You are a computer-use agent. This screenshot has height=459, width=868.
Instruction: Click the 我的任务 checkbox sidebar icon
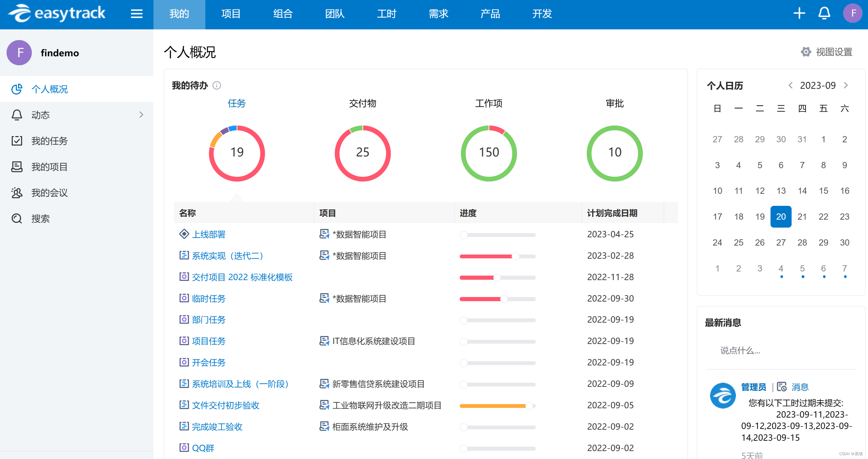tap(17, 141)
